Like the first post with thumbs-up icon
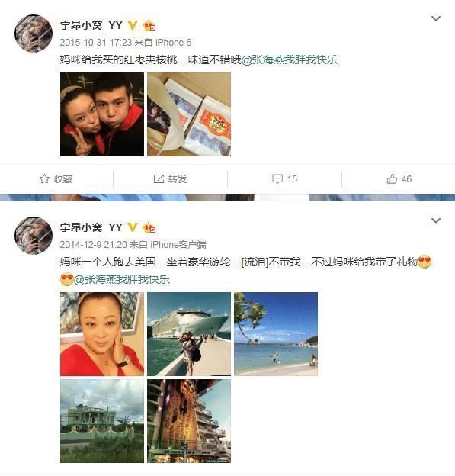Screen dimensions: 455x476 (392, 178)
